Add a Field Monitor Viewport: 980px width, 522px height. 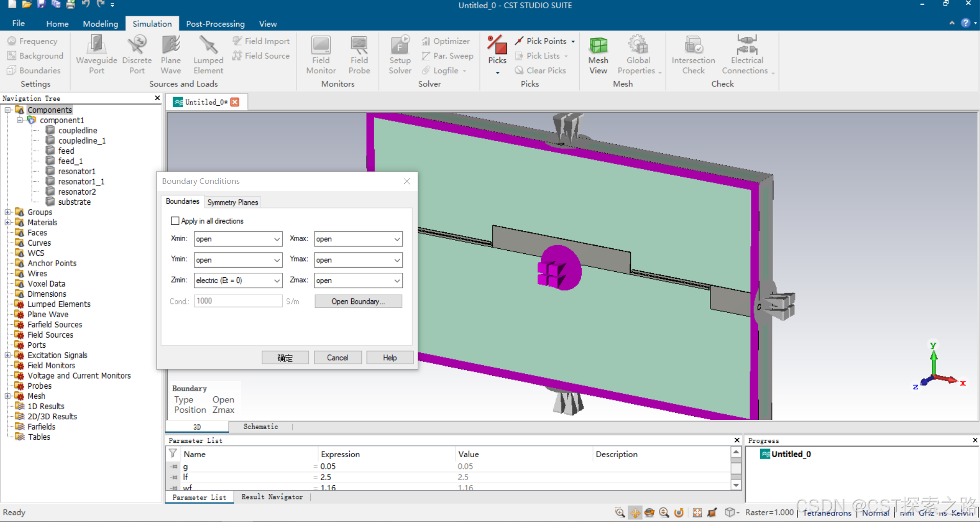[321, 55]
